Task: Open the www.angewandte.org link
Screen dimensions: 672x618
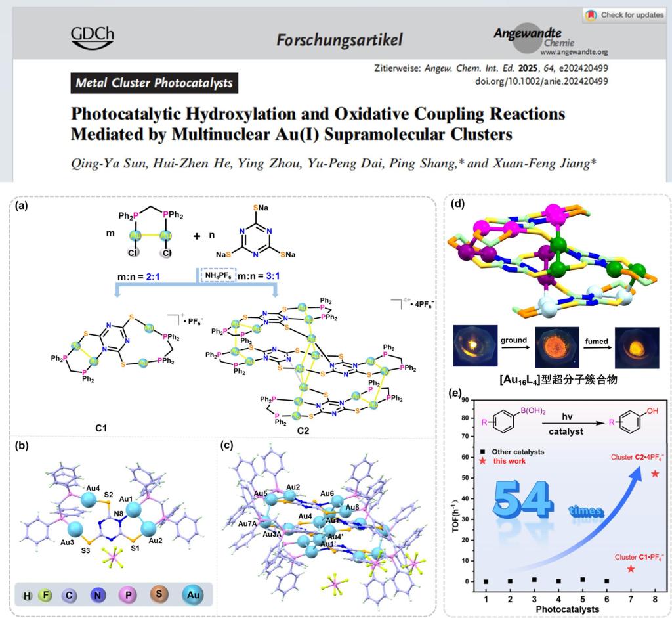Action: point(574,52)
